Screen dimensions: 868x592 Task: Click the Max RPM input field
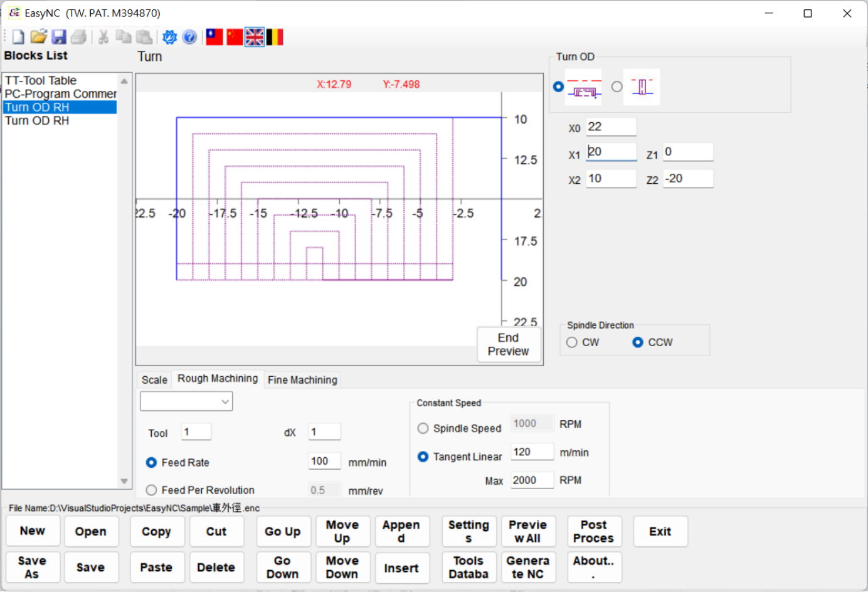[x=532, y=480]
